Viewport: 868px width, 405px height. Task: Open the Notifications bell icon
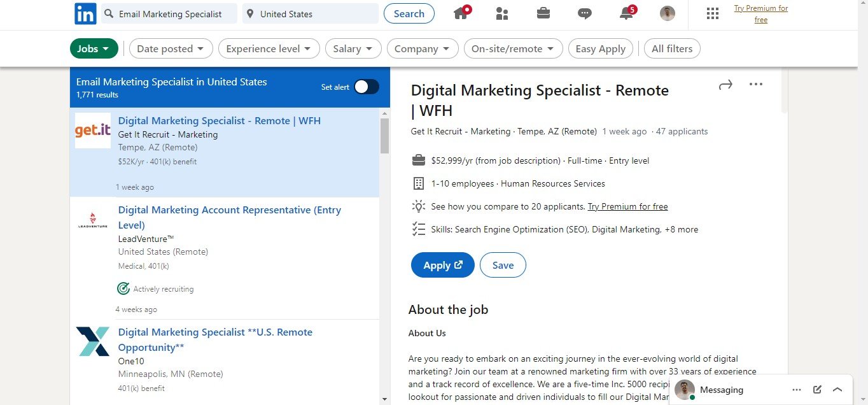point(627,13)
